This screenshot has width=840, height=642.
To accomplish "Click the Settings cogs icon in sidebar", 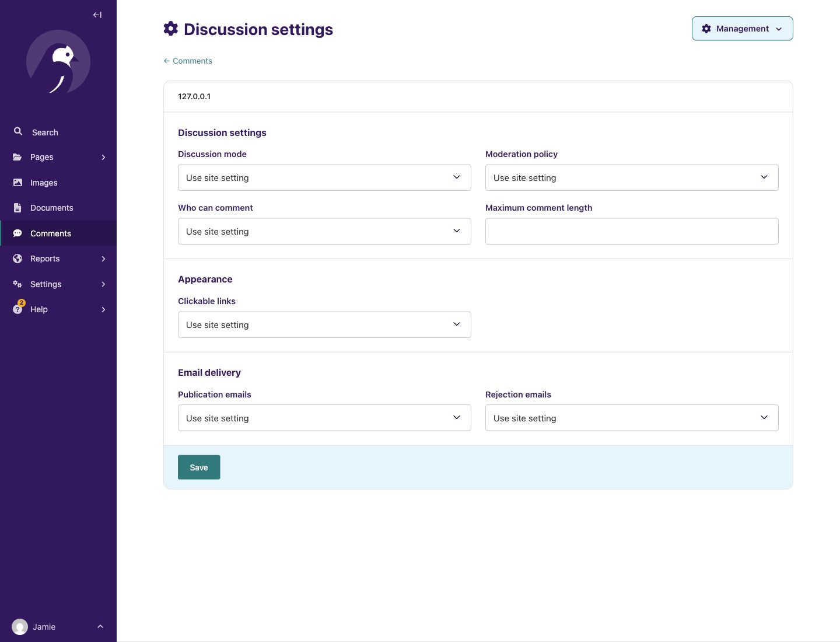I will [x=17, y=284].
